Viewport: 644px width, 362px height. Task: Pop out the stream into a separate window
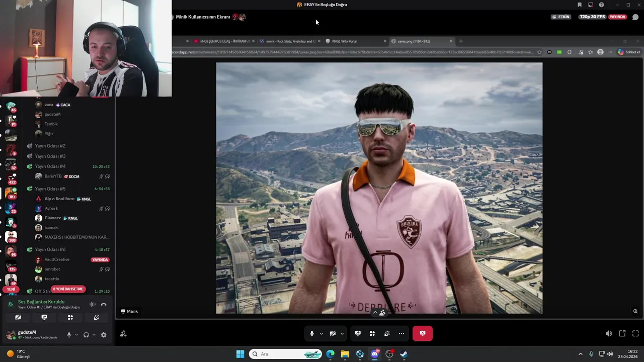coord(622,333)
